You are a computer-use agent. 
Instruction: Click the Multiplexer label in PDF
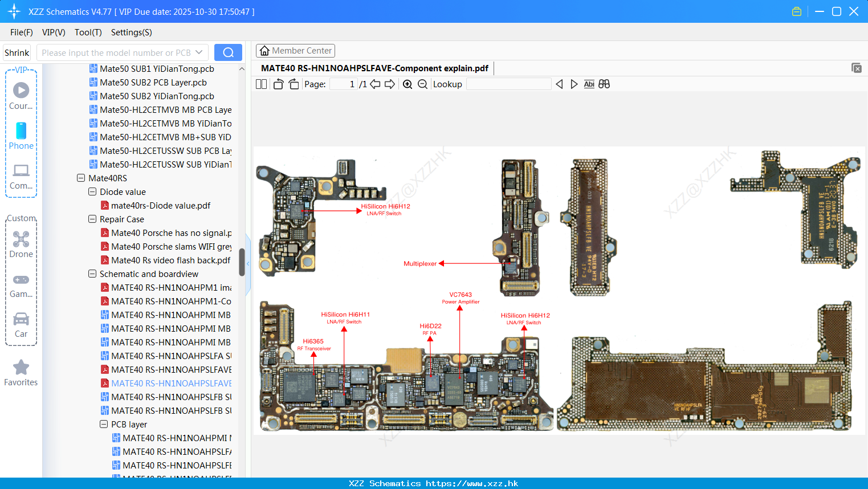click(x=420, y=264)
